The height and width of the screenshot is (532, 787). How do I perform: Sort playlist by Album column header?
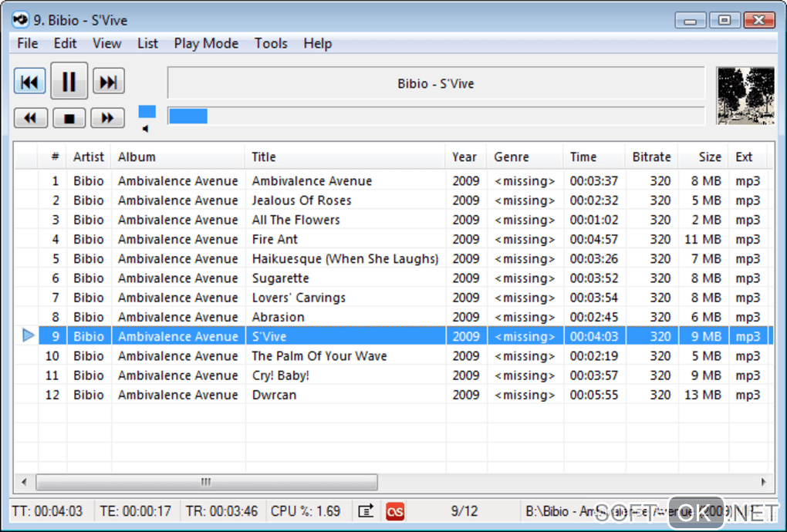(178, 157)
